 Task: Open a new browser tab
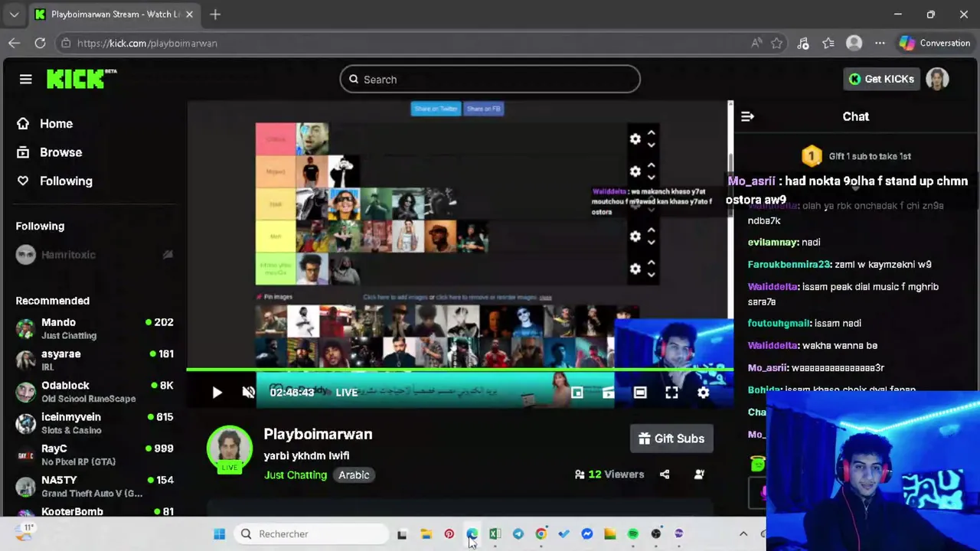coord(215,14)
